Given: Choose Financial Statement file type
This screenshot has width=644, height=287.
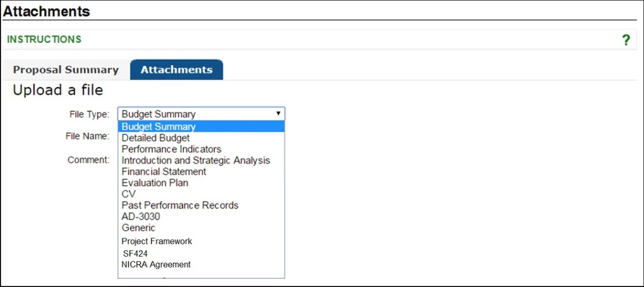Looking at the screenshot, I should point(164,172).
